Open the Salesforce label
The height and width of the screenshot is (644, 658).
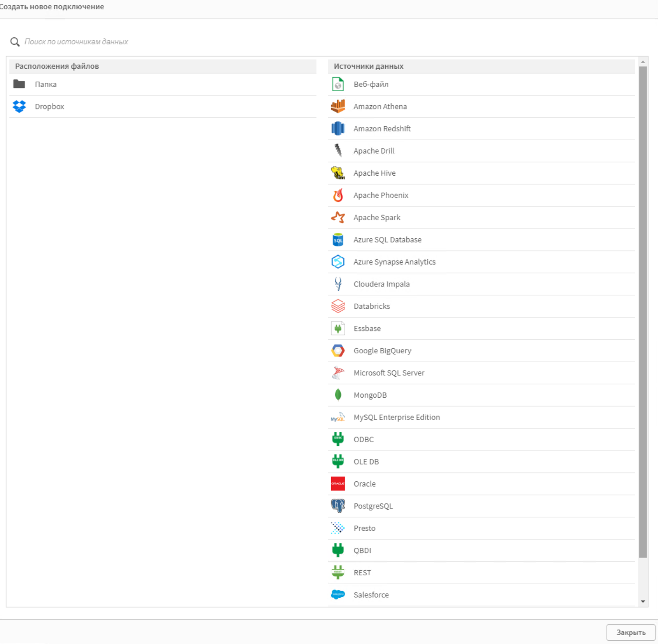371,595
